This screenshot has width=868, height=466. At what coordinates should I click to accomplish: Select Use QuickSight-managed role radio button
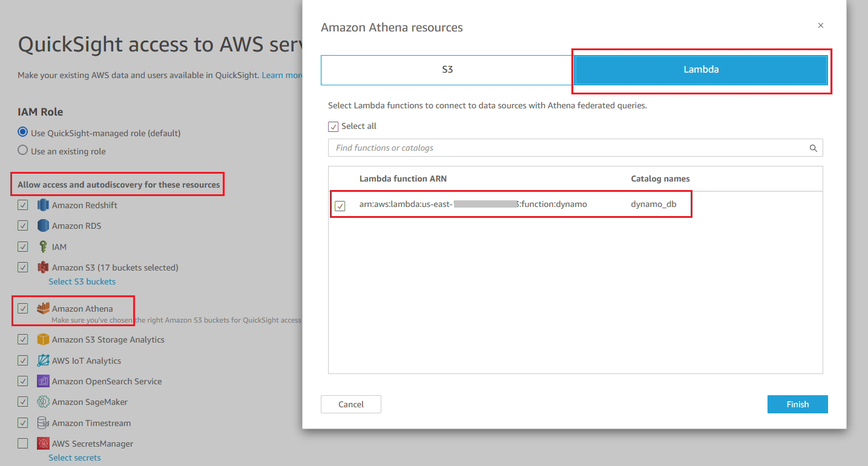pyautogui.click(x=23, y=133)
